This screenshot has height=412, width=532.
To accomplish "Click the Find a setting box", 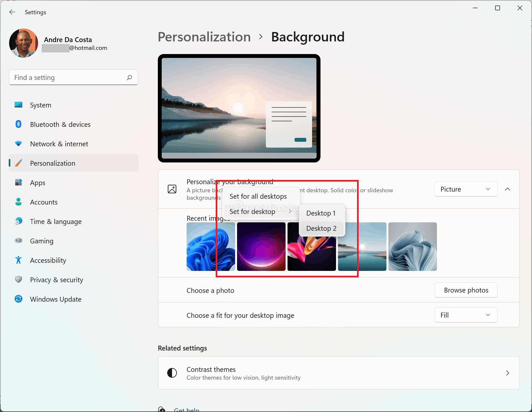I will [68, 78].
